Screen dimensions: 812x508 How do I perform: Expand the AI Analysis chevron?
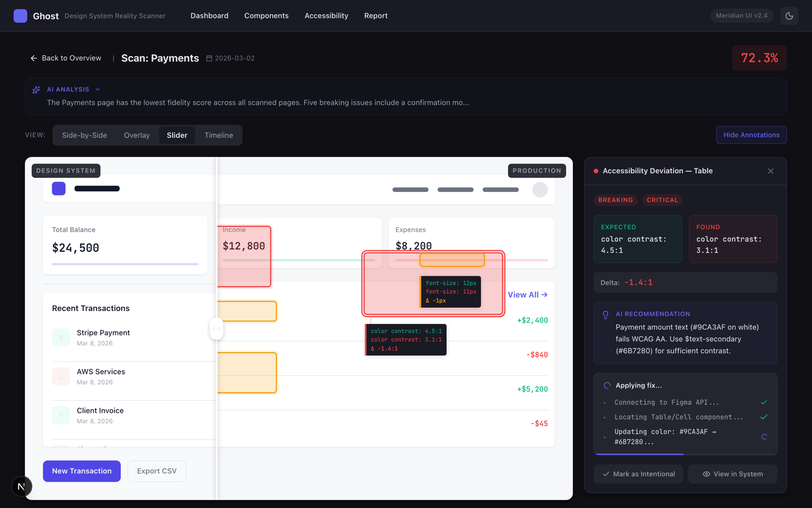coord(98,89)
